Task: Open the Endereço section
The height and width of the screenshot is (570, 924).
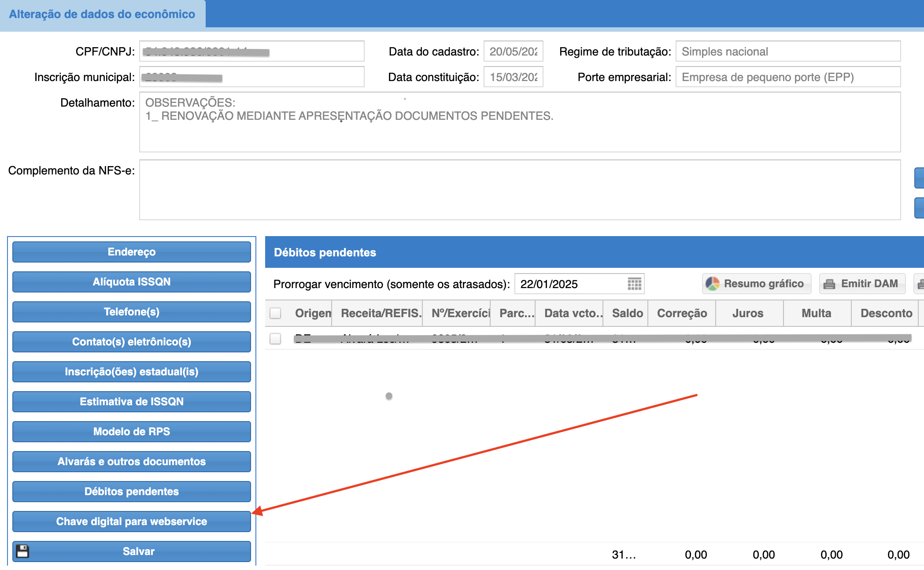Action: [131, 252]
